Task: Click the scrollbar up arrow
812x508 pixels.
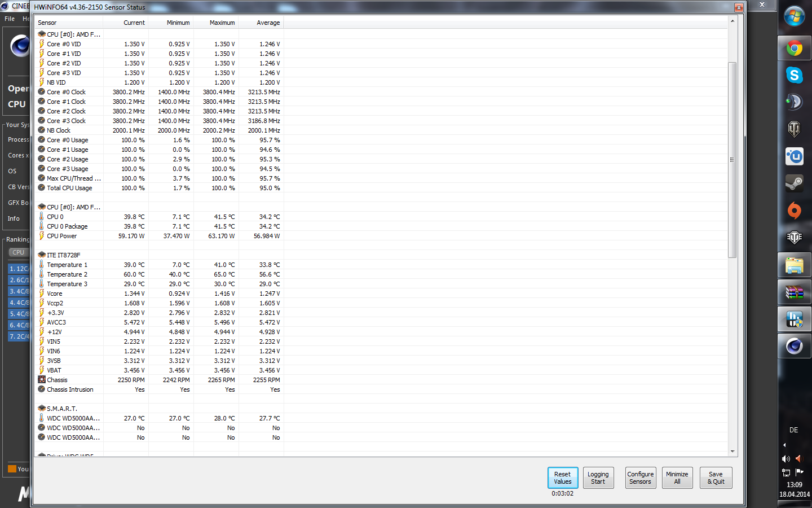Action: 732,21
